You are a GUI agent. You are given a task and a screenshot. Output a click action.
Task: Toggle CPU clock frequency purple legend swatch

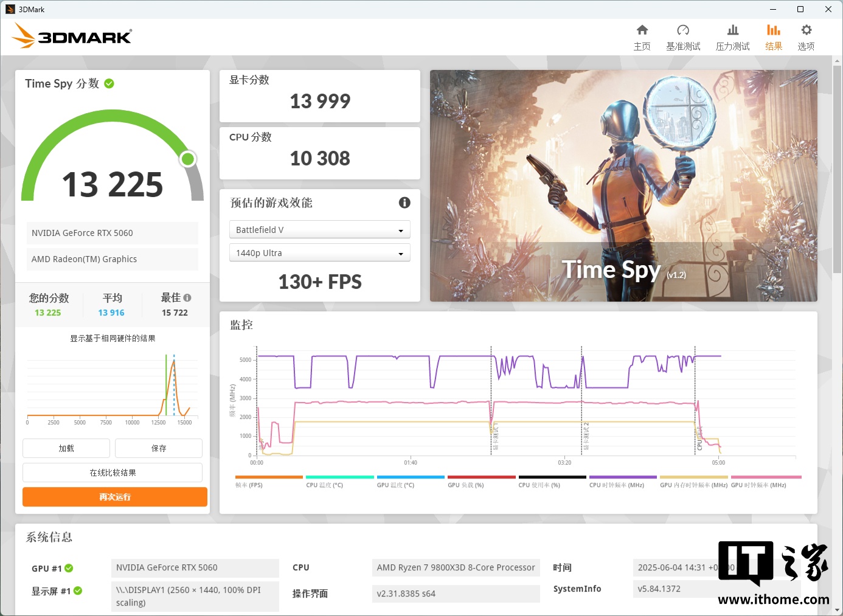pos(622,477)
